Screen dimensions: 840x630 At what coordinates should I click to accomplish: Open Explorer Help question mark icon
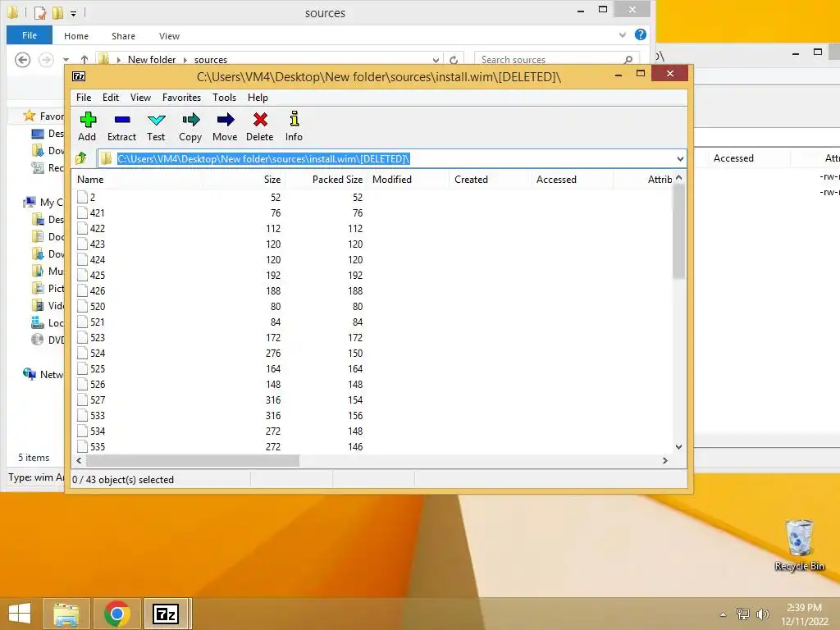pyautogui.click(x=640, y=34)
